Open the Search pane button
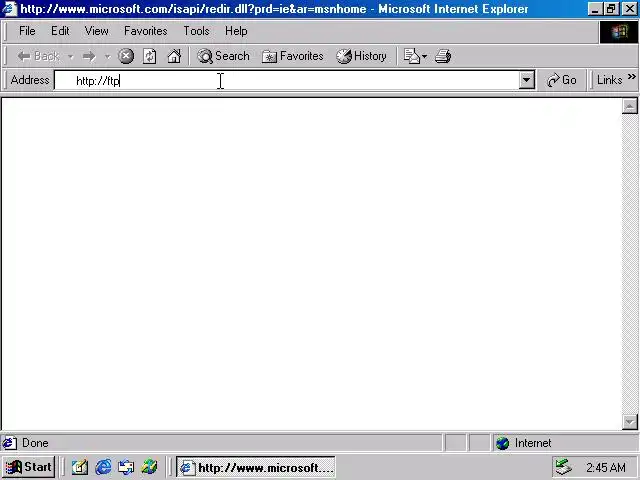The width and height of the screenshot is (640, 480). (223, 56)
